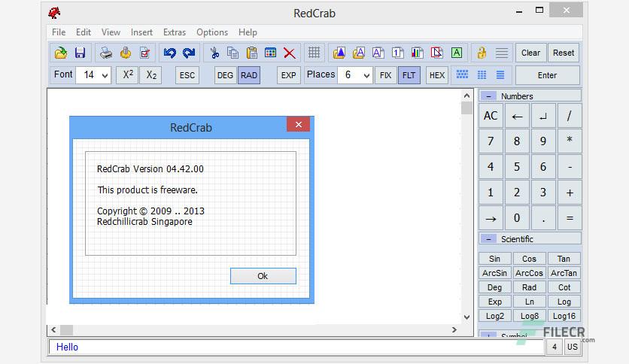Open the View menu
The width and height of the screenshot is (629, 364).
(x=111, y=32)
